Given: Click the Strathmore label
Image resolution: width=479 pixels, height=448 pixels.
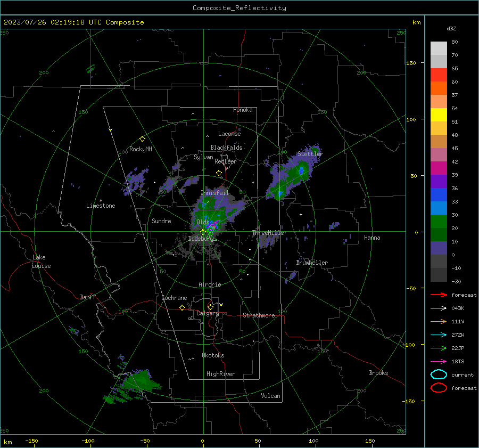Looking at the screenshot, I should pos(259,315).
